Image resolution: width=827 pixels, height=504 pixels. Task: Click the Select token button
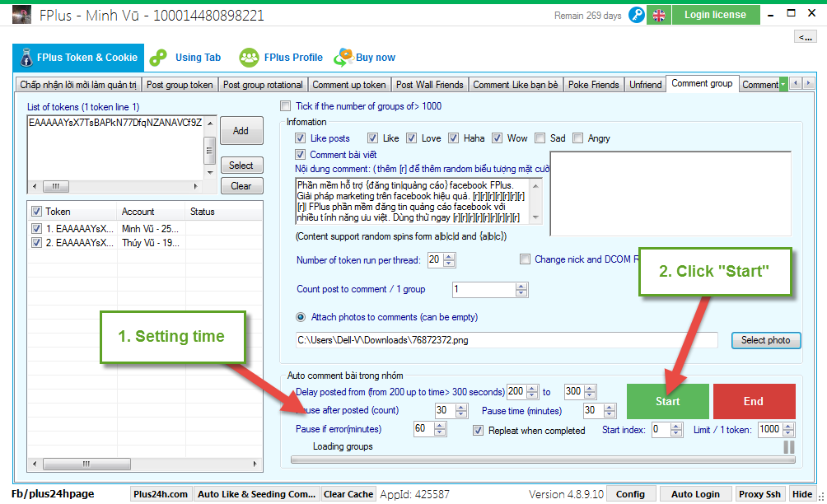[x=241, y=166]
